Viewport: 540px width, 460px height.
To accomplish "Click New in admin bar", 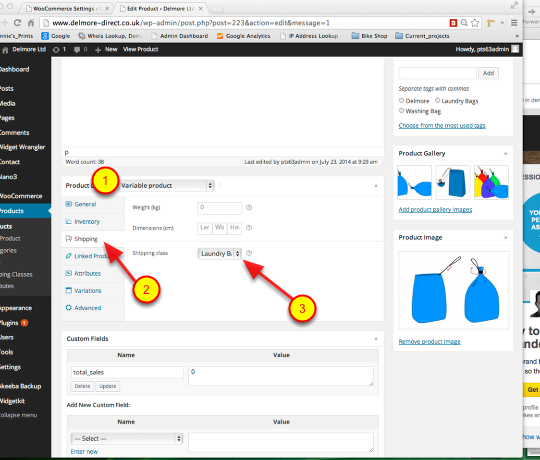I will click(107, 50).
